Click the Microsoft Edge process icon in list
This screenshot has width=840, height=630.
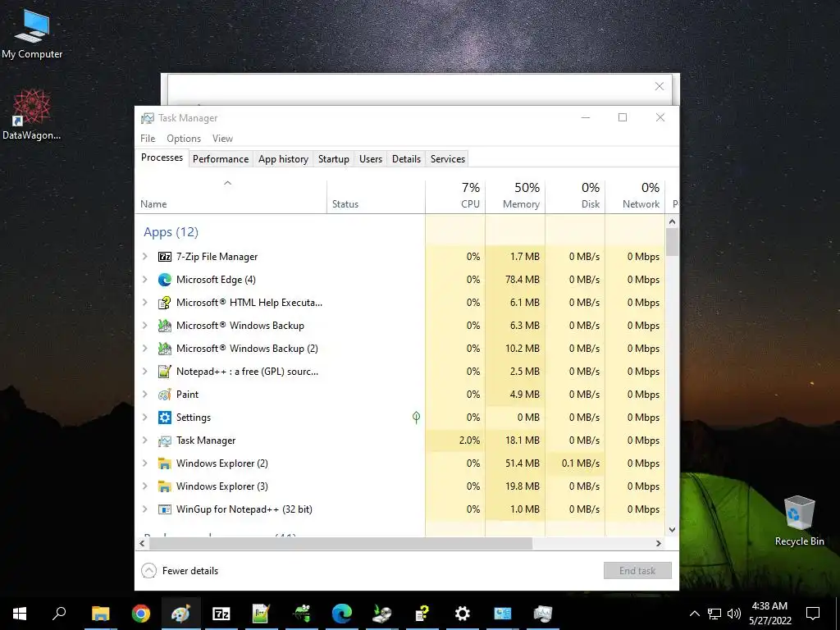[x=164, y=280]
